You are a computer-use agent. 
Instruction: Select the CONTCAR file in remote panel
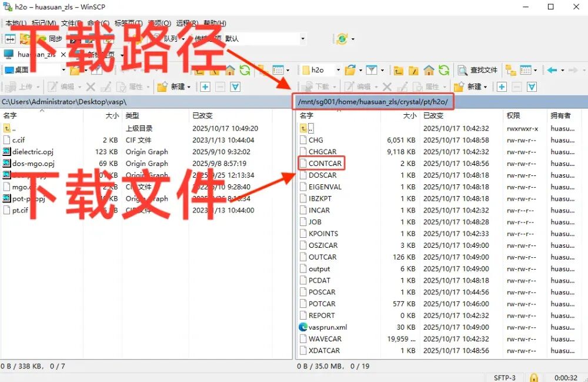pos(325,163)
